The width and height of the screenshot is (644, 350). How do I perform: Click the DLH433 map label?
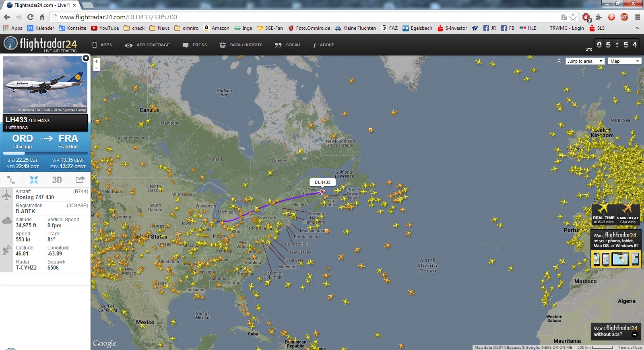(322, 182)
